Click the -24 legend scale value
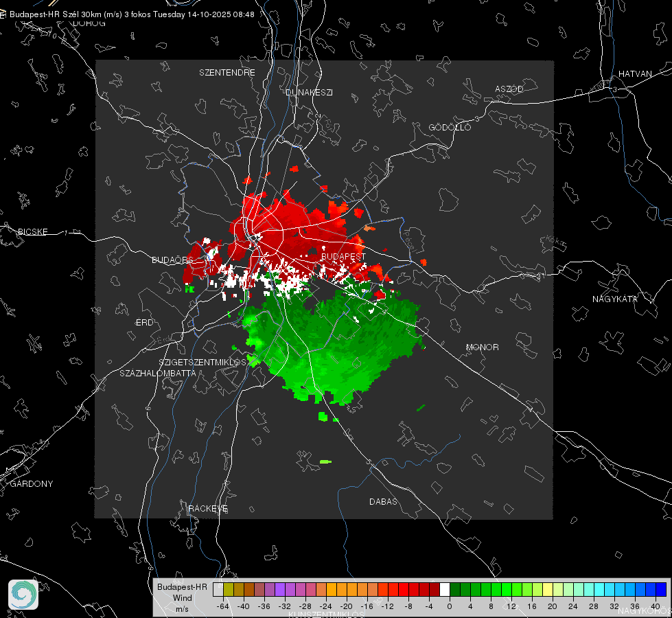 point(326,606)
